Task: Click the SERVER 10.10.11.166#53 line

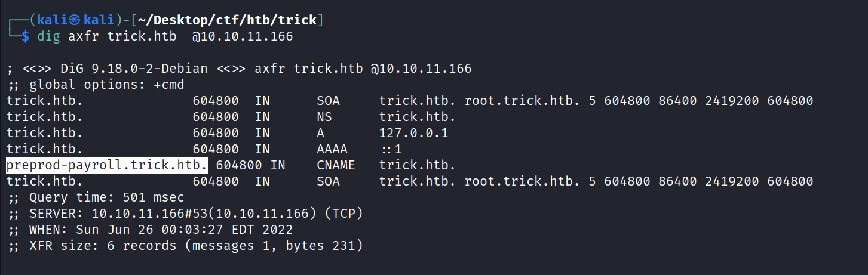Action: [185, 214]
